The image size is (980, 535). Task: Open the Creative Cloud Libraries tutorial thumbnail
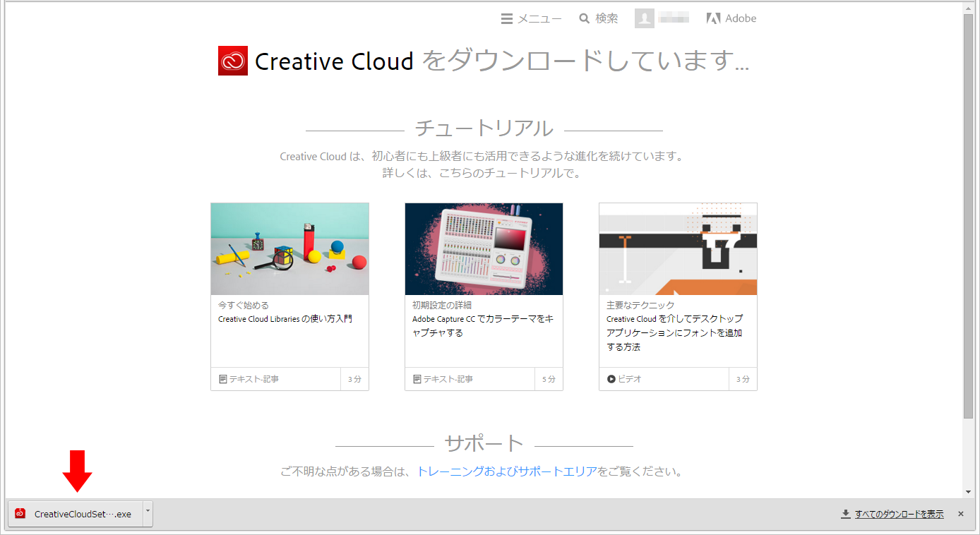[x=289, y=249]
